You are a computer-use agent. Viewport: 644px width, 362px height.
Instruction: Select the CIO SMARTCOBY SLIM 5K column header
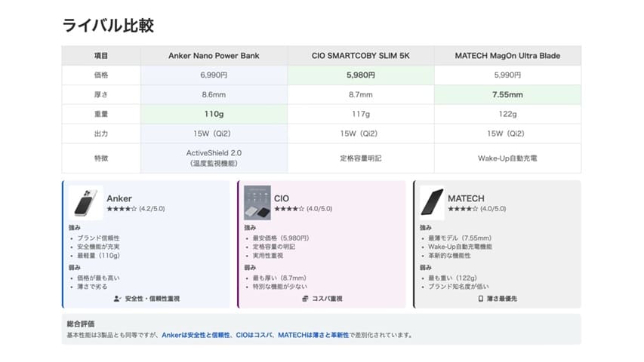(361, 55)
